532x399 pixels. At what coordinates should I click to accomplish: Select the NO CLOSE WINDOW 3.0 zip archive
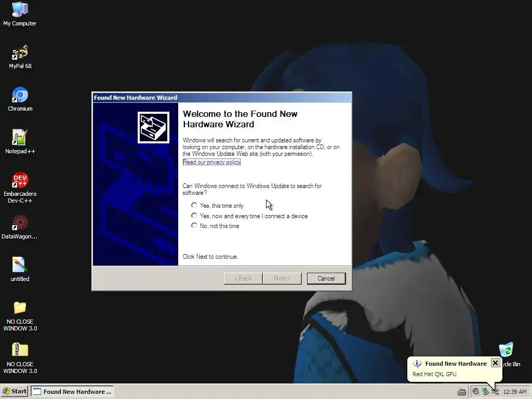point(20,358)
